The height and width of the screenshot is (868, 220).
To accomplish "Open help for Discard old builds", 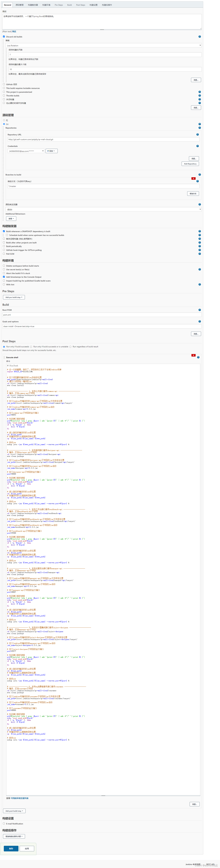I will [199, 36].
